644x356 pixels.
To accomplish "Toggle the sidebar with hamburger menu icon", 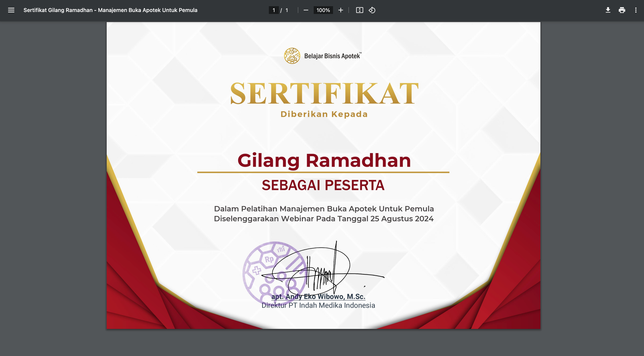I will coord(11,10).
